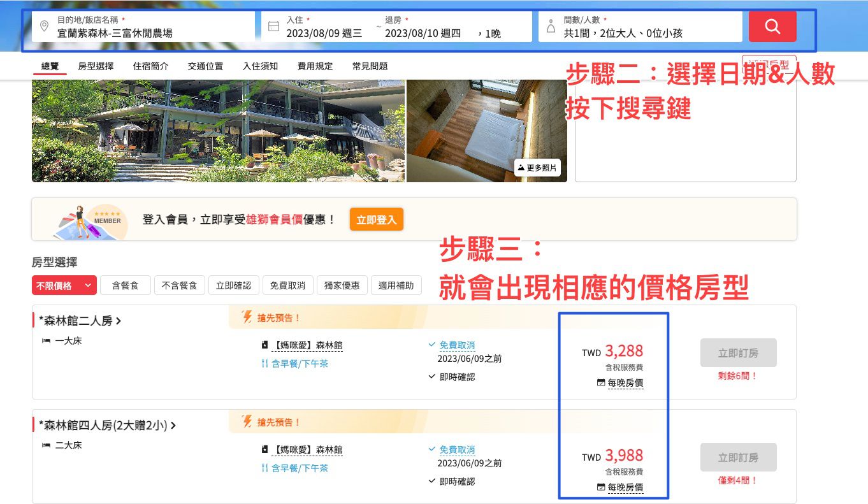868x504 pixels.
Task: Open the 費用規定 tab
Action: [x=314, y=66]
